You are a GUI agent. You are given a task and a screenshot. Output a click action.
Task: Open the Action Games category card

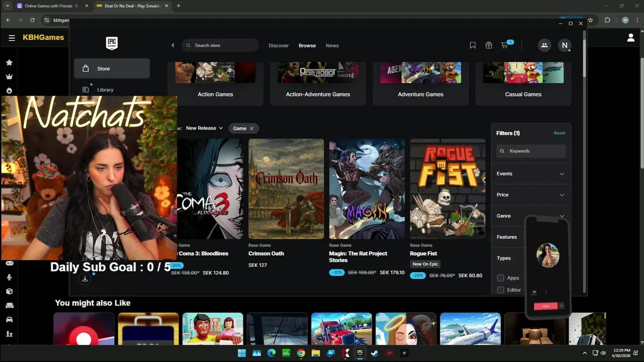[x=215, y=83]
